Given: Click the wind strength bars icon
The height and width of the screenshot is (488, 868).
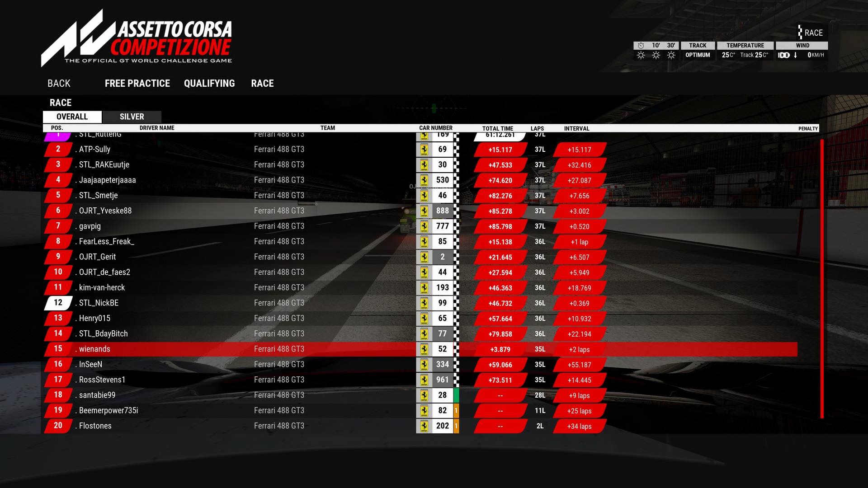Looking at the screenshot, I should [784, 55].
